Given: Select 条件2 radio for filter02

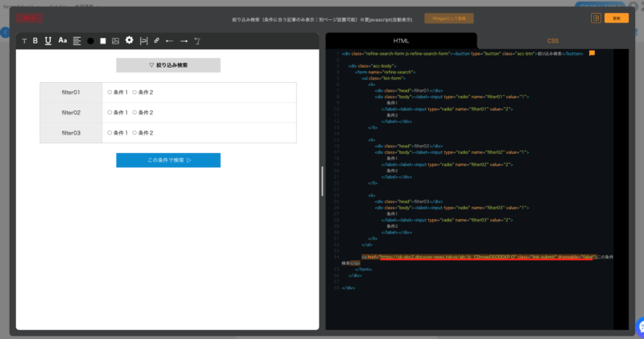Looking at the screenshot, I should tap(134, 113).
